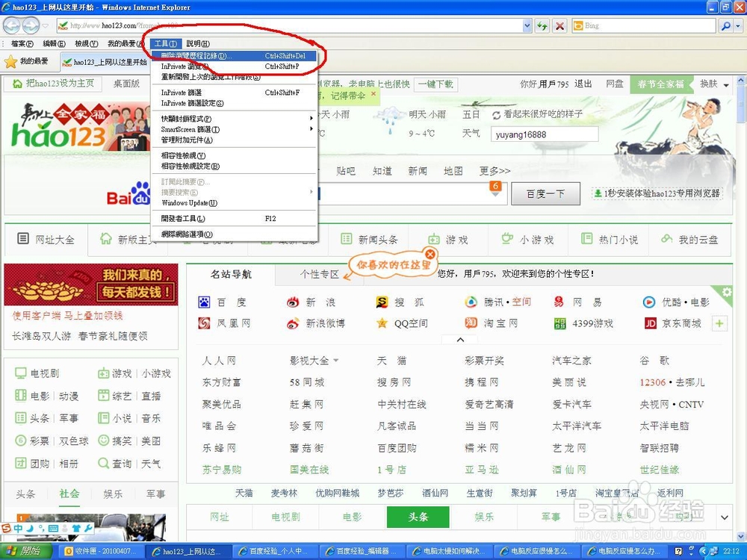This screenshot has width=747, height=560.
Task: Click the green plus add-site icon
Action: [719, 324]
